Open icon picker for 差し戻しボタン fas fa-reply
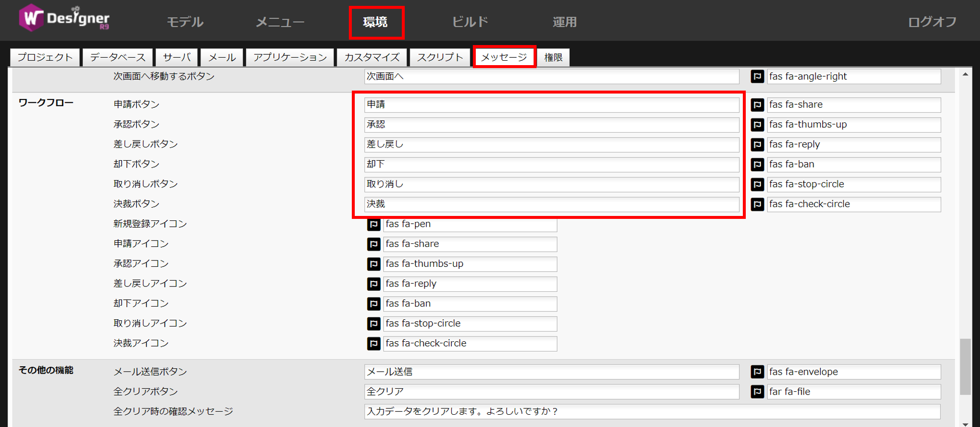980x427 pixels. click(x=757, y=144)
